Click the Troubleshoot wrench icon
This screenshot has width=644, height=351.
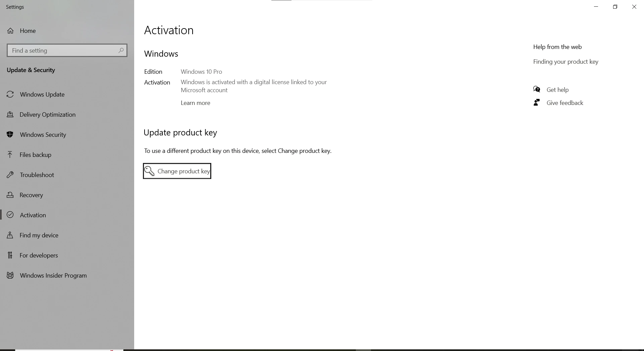(x=10, y=175)
